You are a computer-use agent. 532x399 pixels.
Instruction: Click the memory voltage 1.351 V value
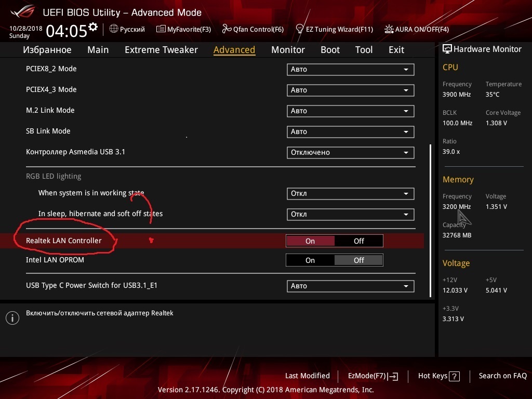tap(496, 206)
